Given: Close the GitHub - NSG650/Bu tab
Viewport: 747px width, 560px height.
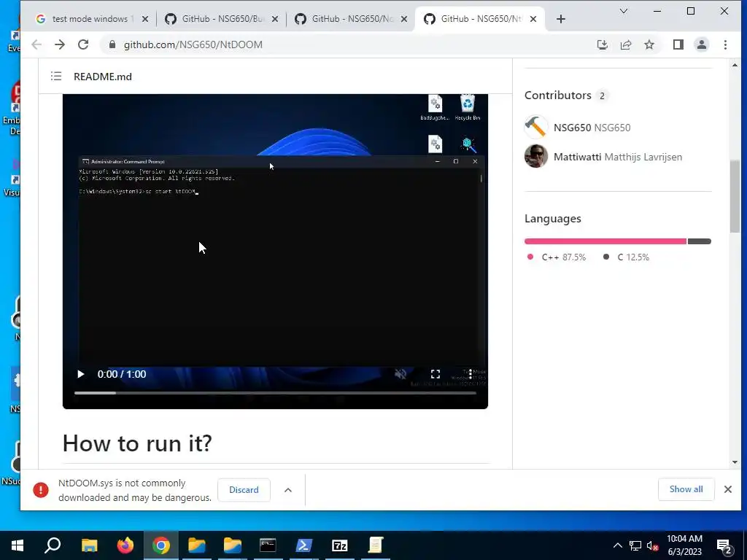Looking at the screenshot, I should (x=275, y=19).
